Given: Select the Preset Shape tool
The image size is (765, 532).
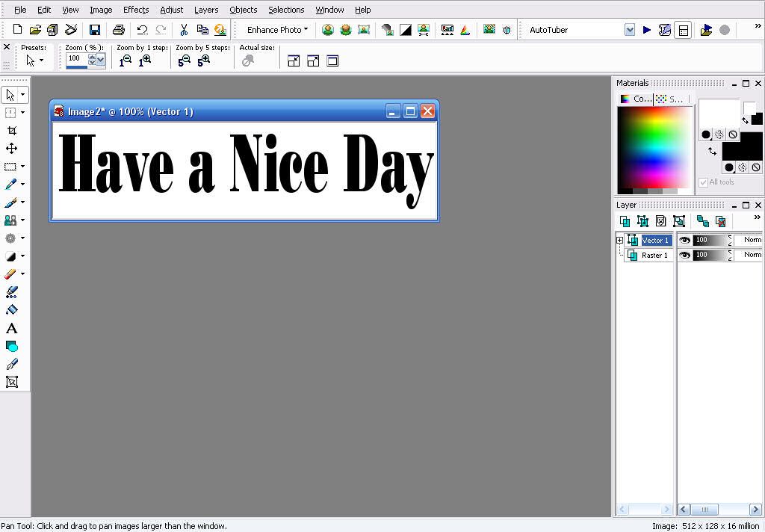Looking at the screenshot, I should (x=12, y=347).
